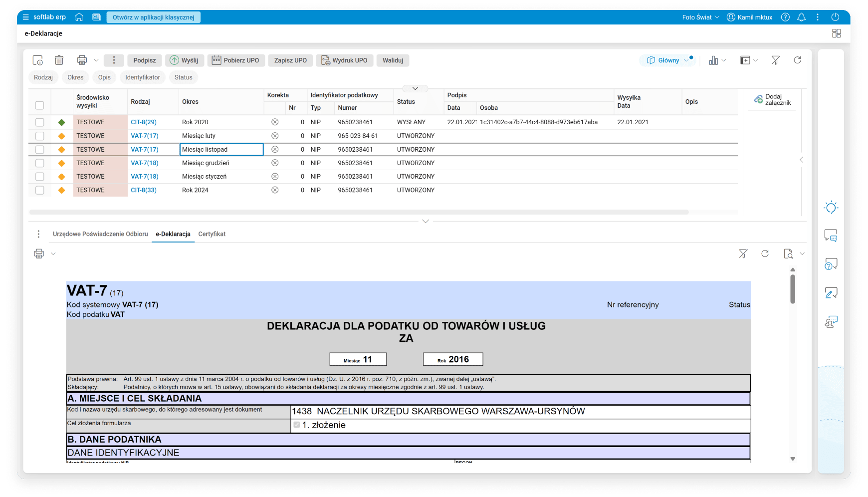Click the home icon in top bar
Viewport: 868px width, 497px height.
(79, 17)
